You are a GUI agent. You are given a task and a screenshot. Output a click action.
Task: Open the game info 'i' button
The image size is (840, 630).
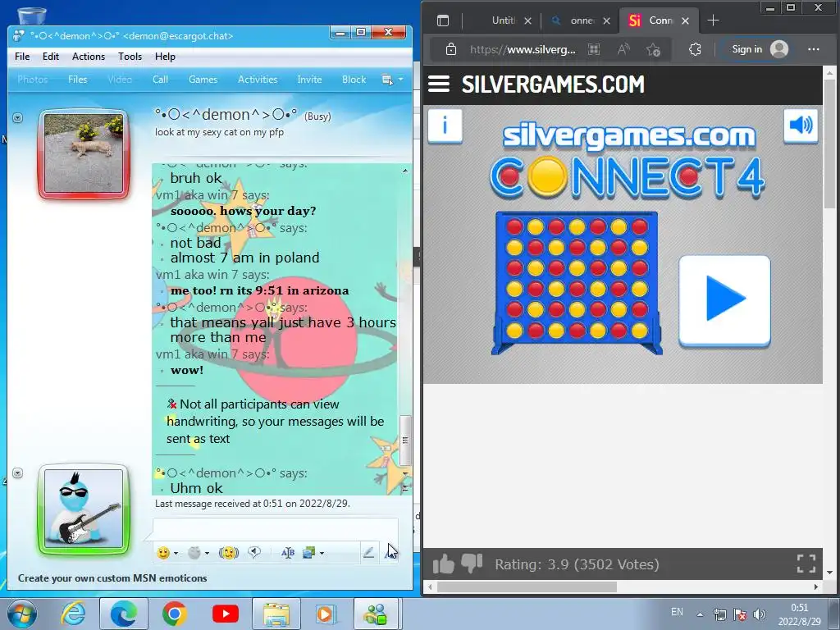pos(445,126)
